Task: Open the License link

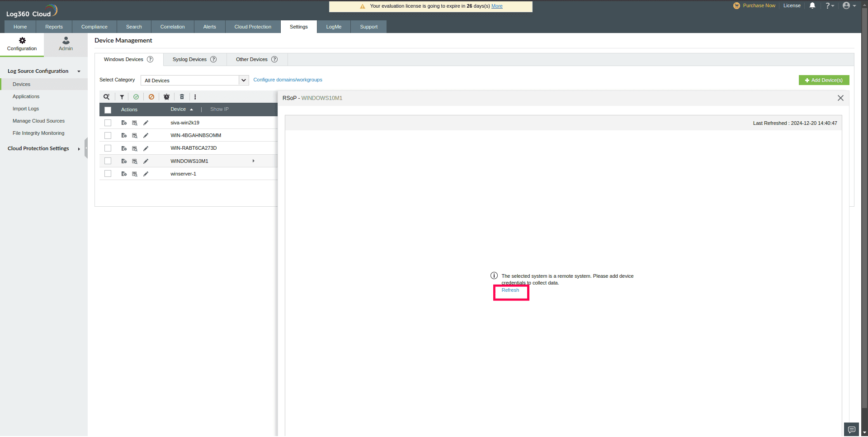Action: coord(792,6)
